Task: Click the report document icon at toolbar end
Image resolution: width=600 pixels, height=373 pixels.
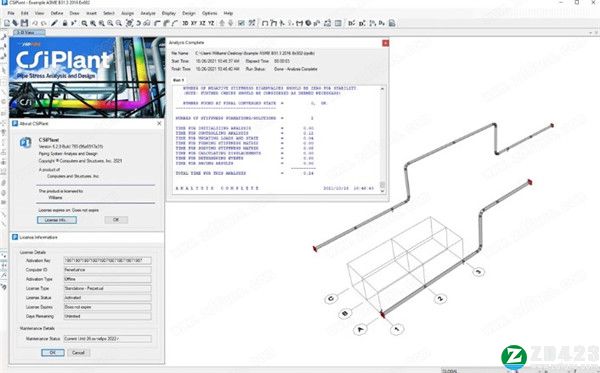Action: 392,23
